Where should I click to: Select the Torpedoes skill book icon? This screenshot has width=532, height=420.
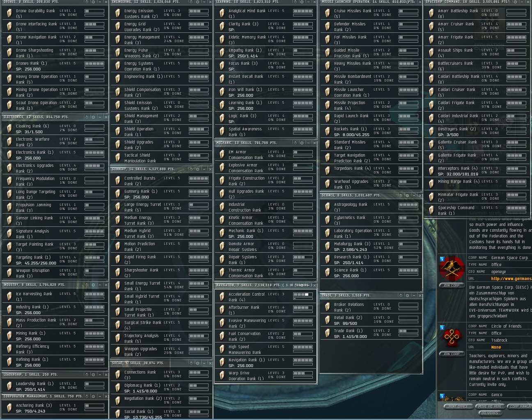pyautogui.click(x=328, y=171)
